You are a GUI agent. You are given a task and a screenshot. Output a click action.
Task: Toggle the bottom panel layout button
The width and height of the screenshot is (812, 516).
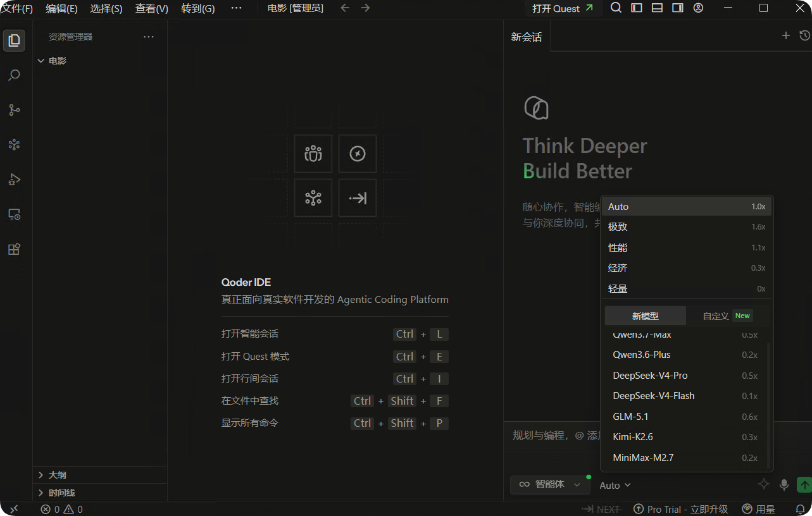pyautogui.click(x=657, y=8)
